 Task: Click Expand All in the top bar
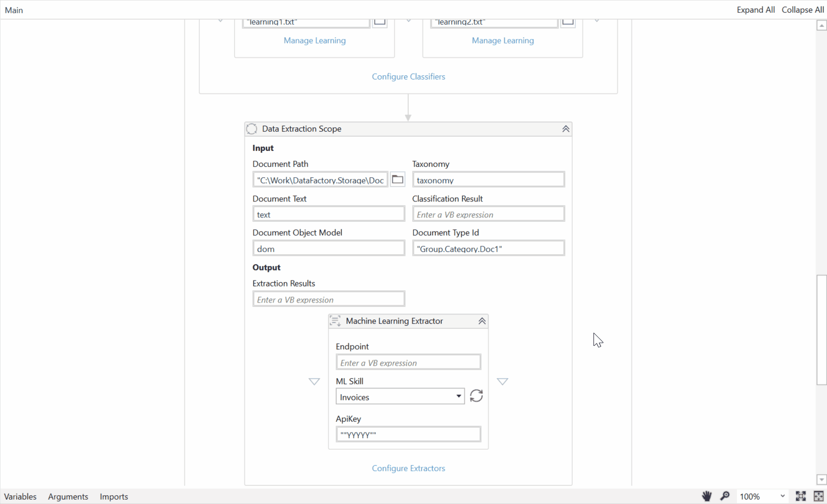click(x=756, y=9)
